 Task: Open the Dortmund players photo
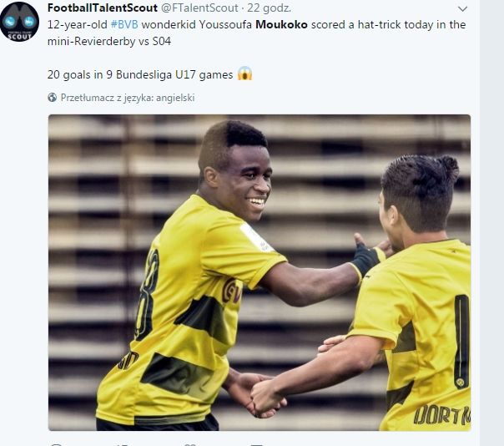[260, 272]
